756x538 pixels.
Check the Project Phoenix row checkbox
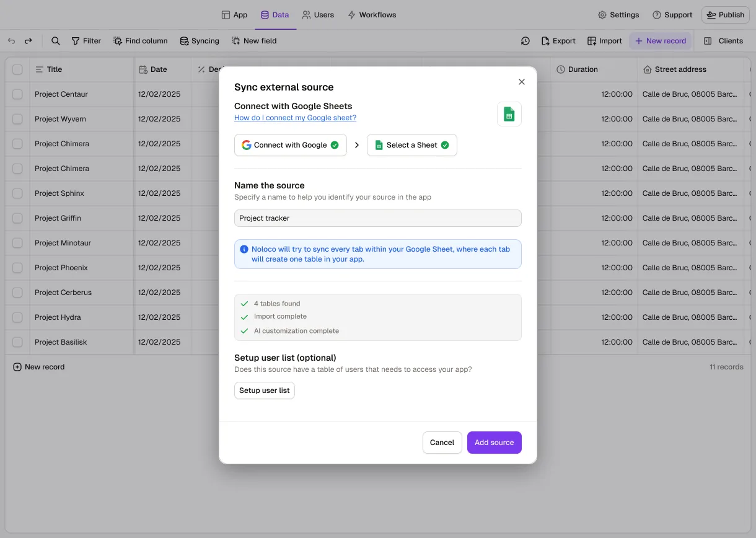tap(17, 268)
